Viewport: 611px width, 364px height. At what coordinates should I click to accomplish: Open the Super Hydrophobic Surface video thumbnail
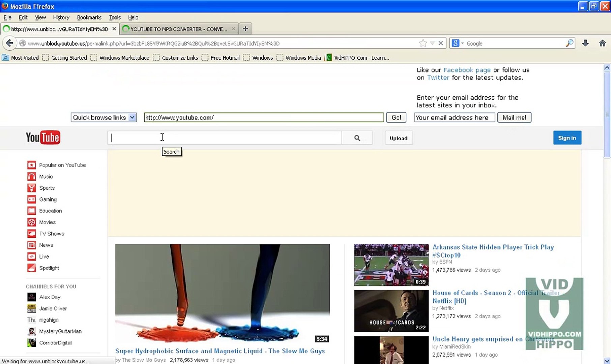pos(223,293)
